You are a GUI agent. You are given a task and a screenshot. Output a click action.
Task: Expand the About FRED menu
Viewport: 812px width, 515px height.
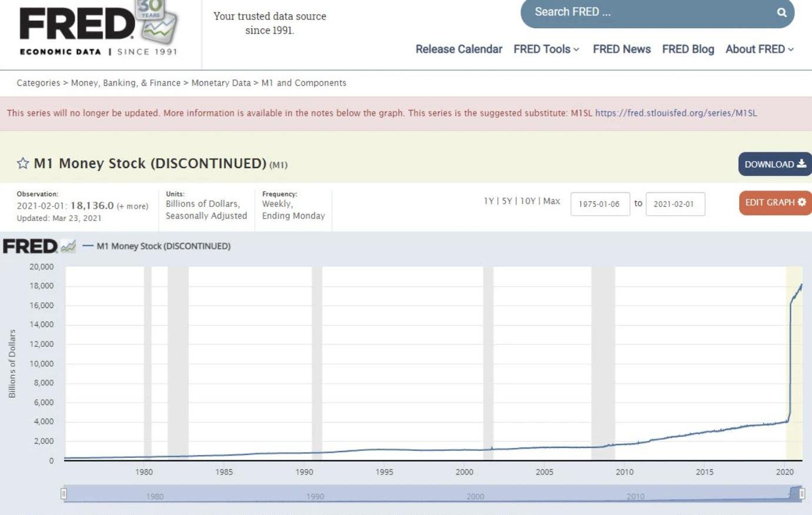(x=759, y=49)
